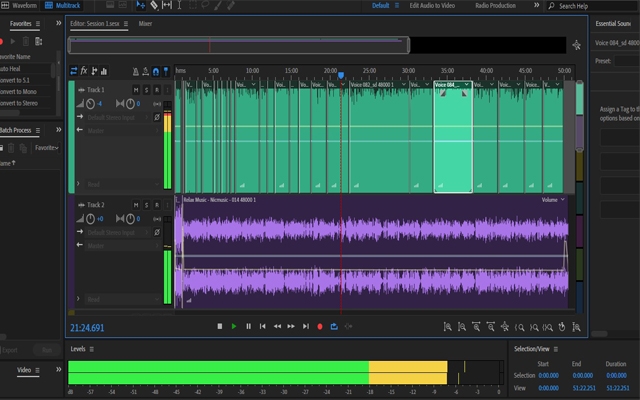Switch to Multitrack view

63,5
